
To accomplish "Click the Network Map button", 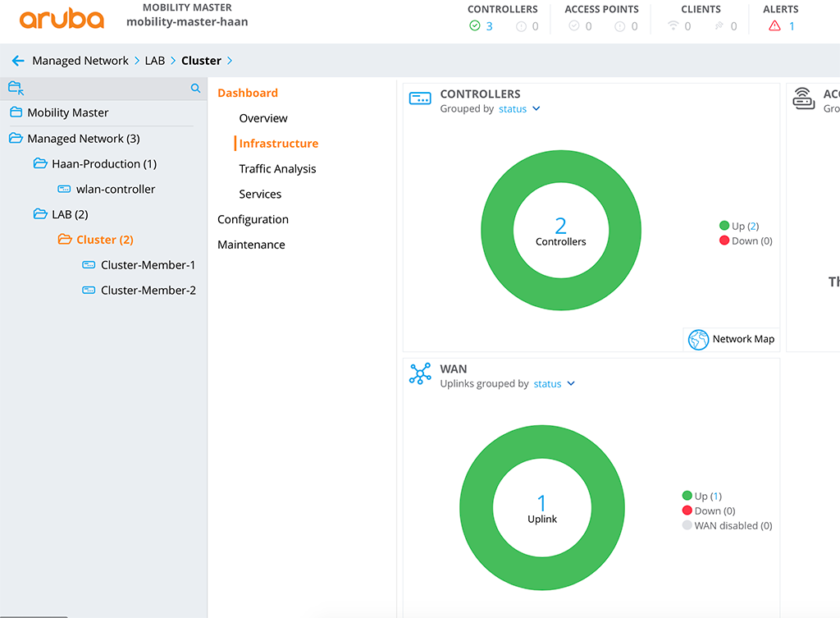I will pyautogui.click(x=732, y=339).
